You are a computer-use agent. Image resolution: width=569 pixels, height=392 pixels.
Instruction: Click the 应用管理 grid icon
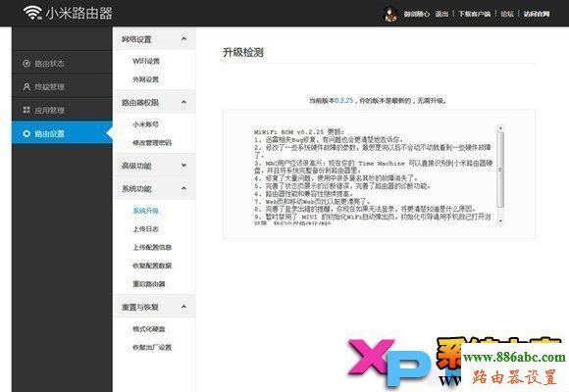(x=26, y=110)
